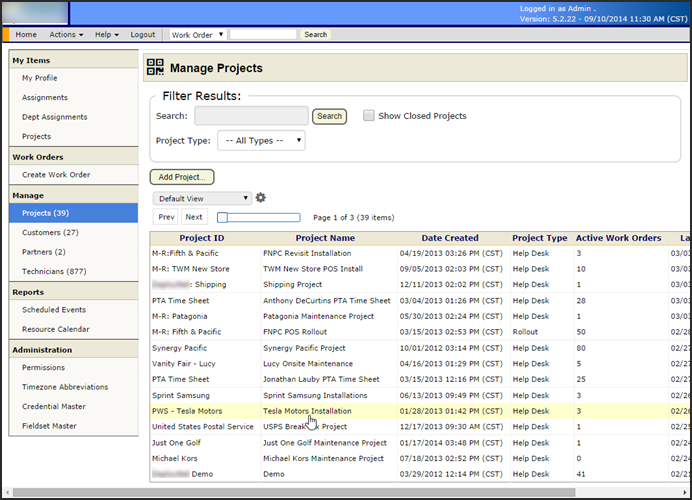Go to next page with Next

(194, 217)
